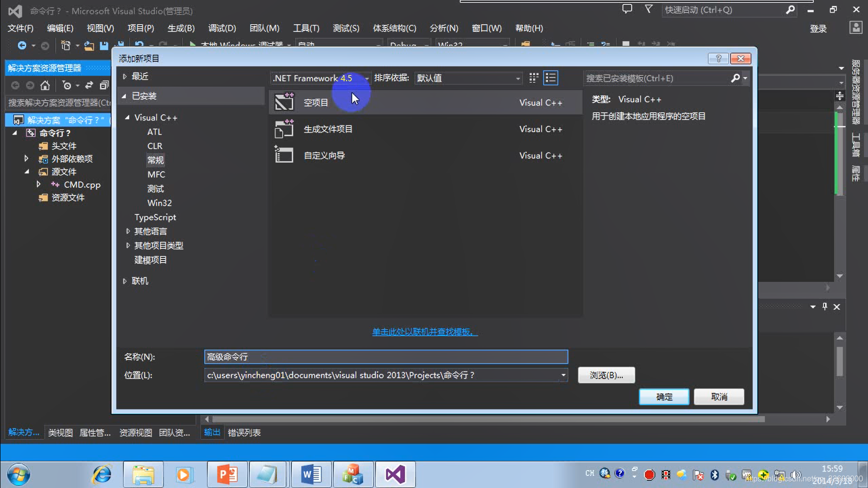Click the Open File toolbar icon
Image resolution: width=868 pixels, height=488 pixels.
[x=89, y=46]
